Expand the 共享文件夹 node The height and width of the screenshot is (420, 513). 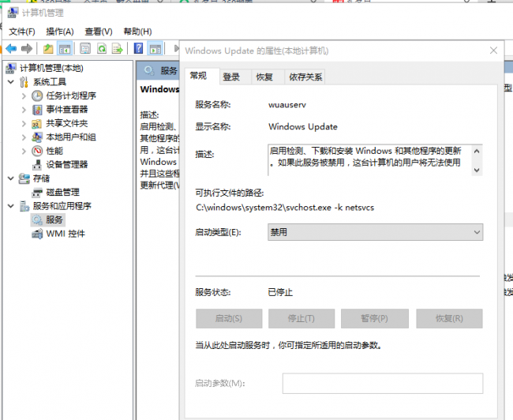[x=24, y=123]
